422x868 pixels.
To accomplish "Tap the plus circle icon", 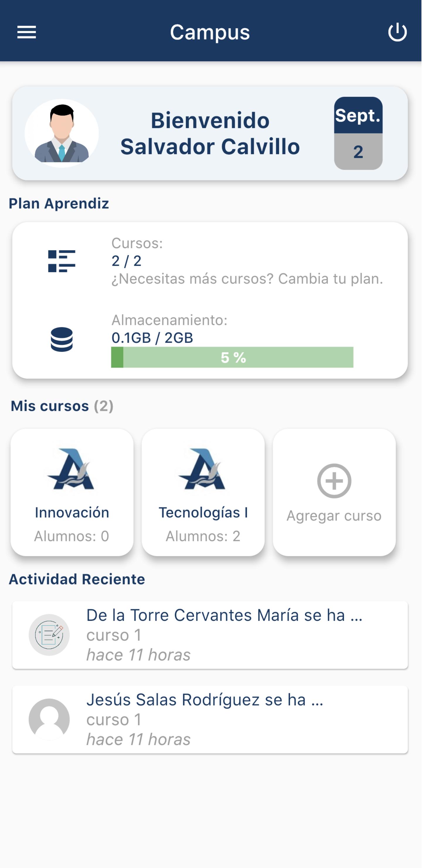I will [x=334, y=481].
